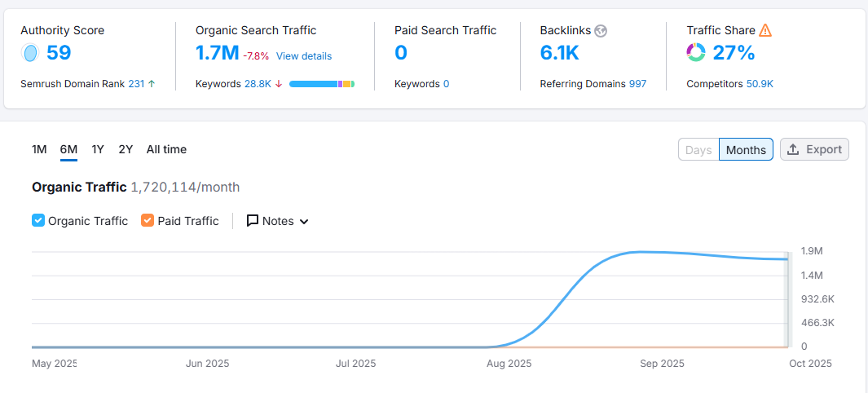The width and height of the screenshot is (868, 393).
Task: Expand the Notes dropdown chevron
Action: click(304, 222)
